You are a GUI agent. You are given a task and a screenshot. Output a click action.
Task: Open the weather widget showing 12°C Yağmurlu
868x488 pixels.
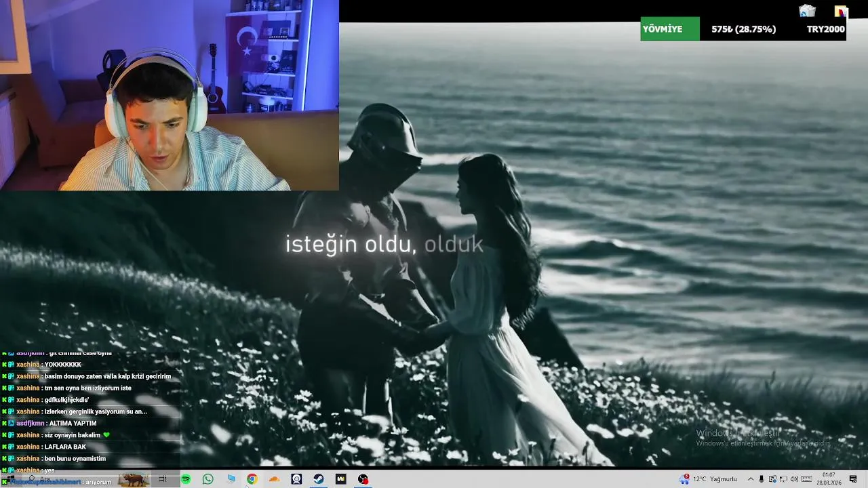point(709,479)
